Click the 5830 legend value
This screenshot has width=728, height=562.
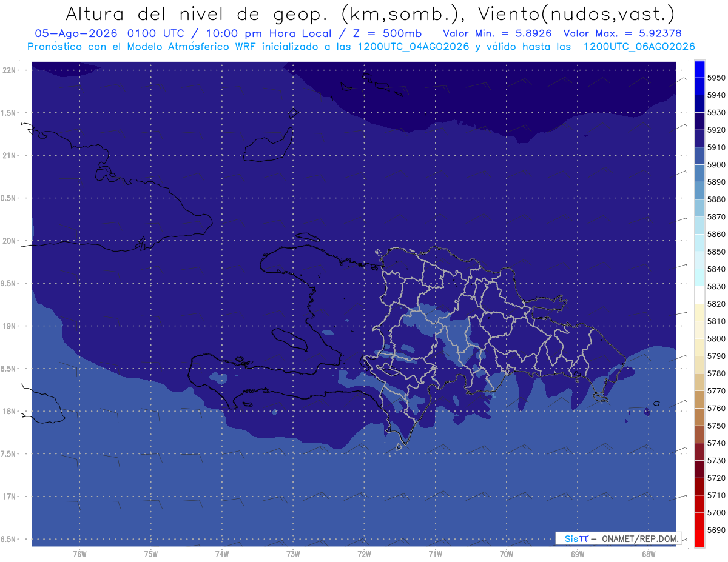[x=716, y=287]
